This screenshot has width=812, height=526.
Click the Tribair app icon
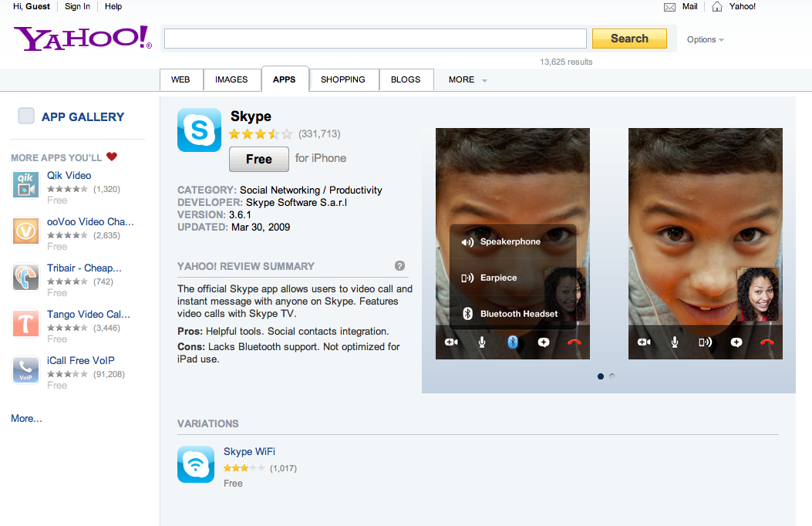25,277
